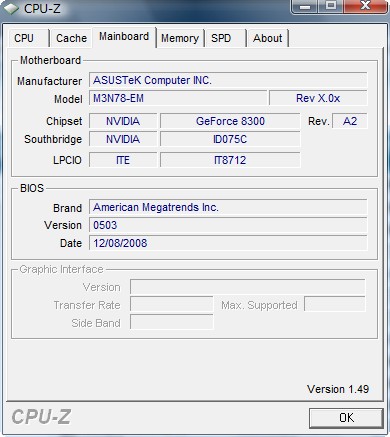The image size is (390, 437).
Task: Click the Max. Supported field
Action: 335,305
